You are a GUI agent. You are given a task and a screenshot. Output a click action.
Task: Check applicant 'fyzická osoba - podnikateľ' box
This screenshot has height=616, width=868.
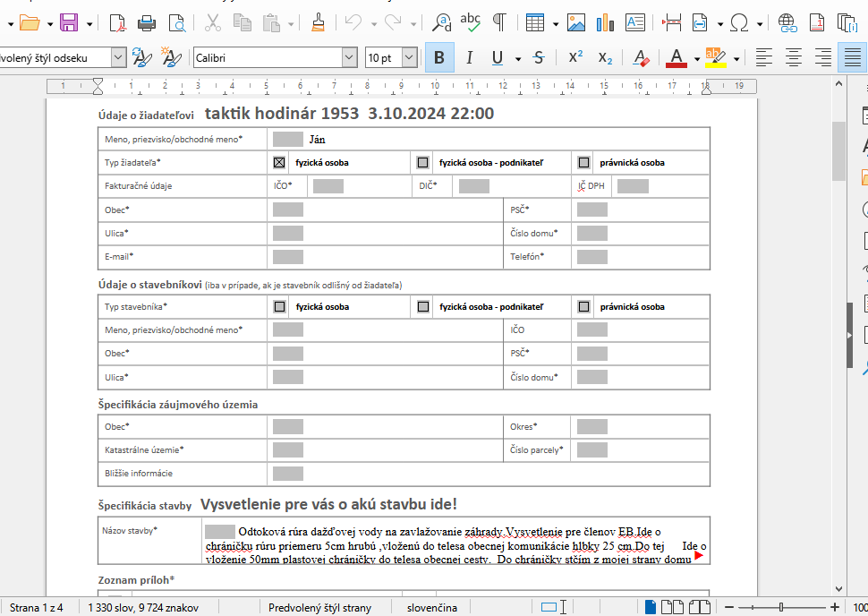[x=422, y=163]
